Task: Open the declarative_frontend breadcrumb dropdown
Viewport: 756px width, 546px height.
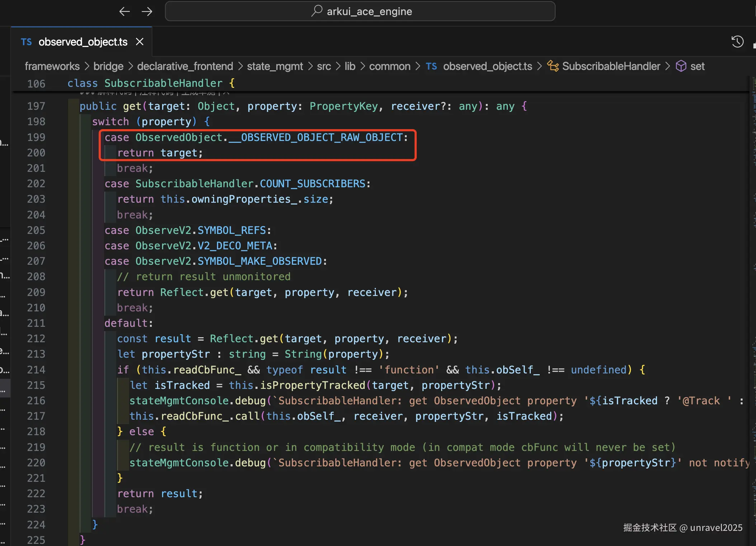Action: [185, 66]
